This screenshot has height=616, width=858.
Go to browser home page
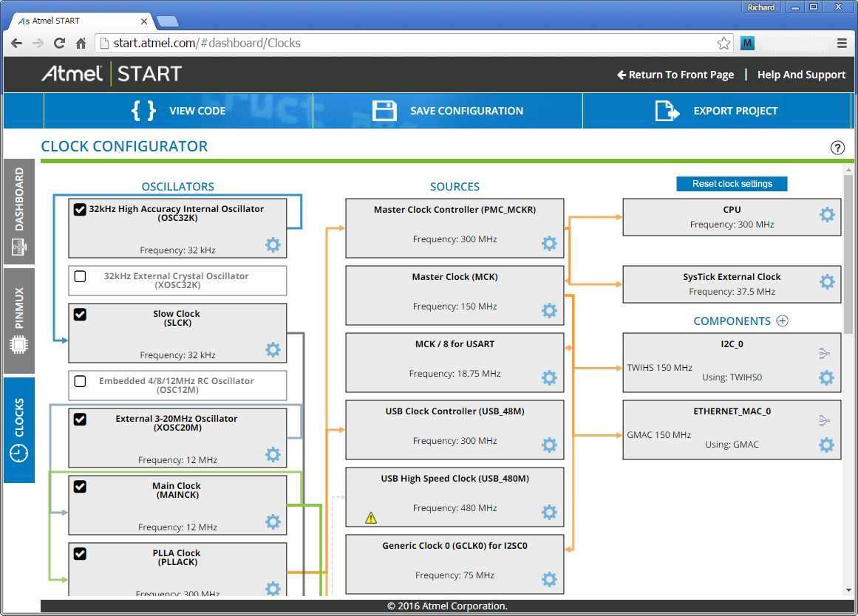[81, 44]
